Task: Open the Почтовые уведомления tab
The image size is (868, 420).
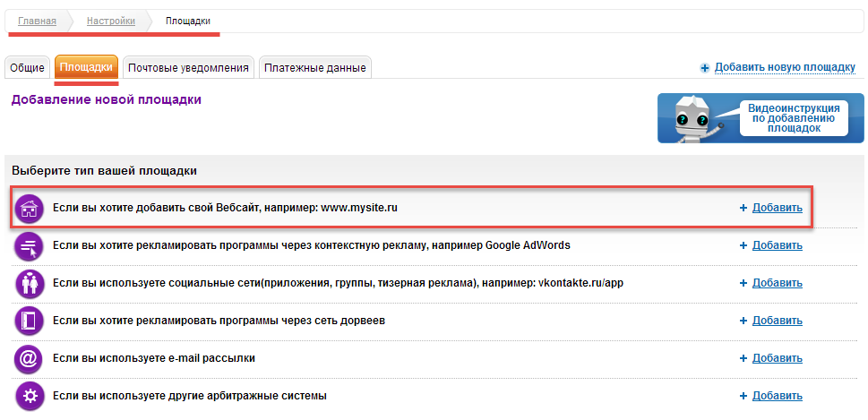Action: coord(188,68)
